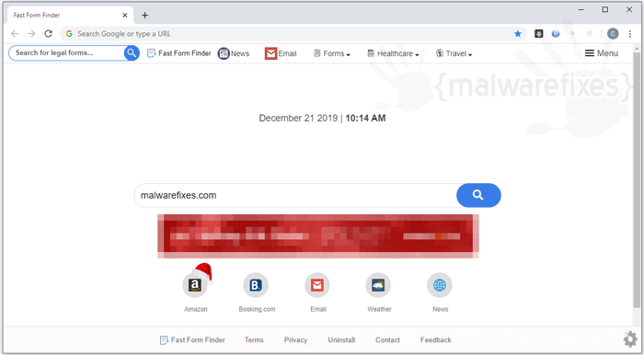
Task: Select the Fast Form Finder tab
Action: click(70, 16)
